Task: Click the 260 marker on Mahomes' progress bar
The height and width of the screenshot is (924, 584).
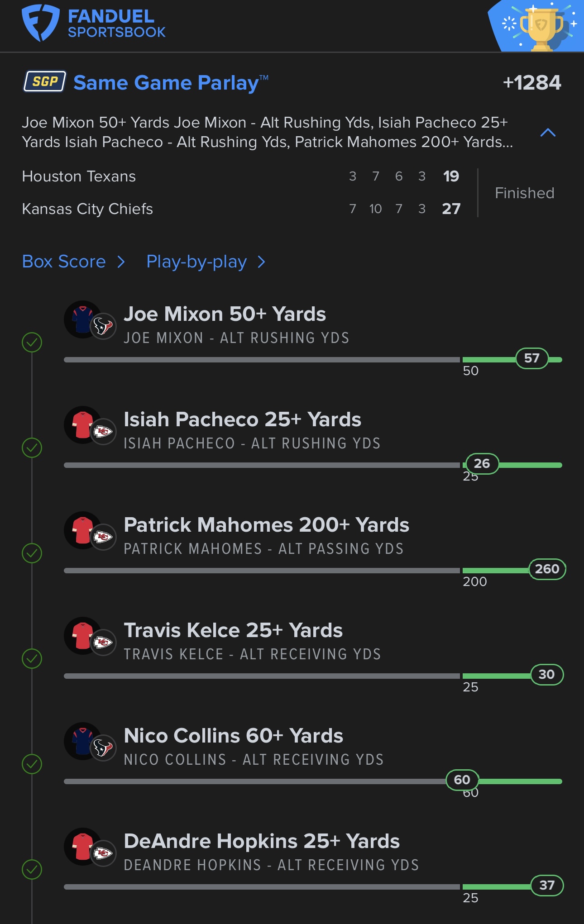Action: click(547, 569)
